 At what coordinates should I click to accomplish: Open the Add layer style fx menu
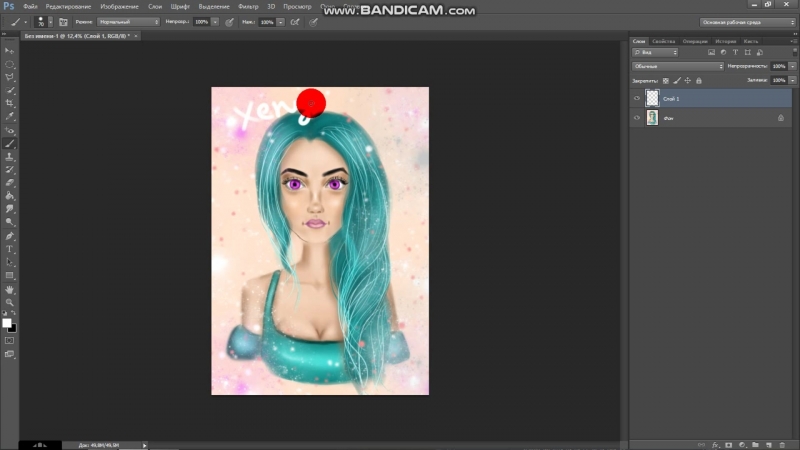[715, 445]
